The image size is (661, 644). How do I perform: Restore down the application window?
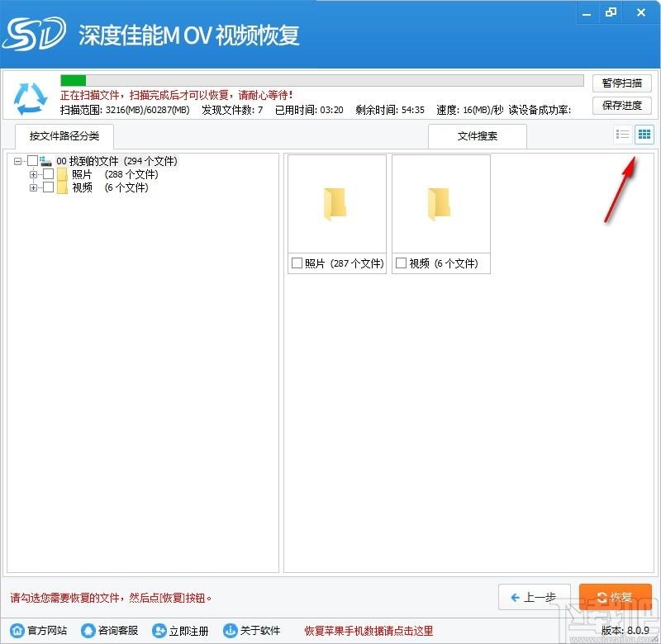(611, 12)
